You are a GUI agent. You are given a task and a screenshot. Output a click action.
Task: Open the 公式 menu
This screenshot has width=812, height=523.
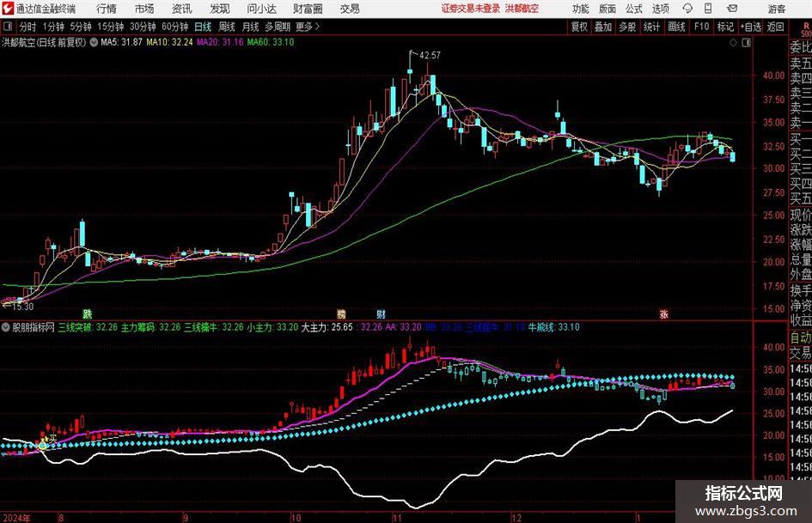coord(634,9)
